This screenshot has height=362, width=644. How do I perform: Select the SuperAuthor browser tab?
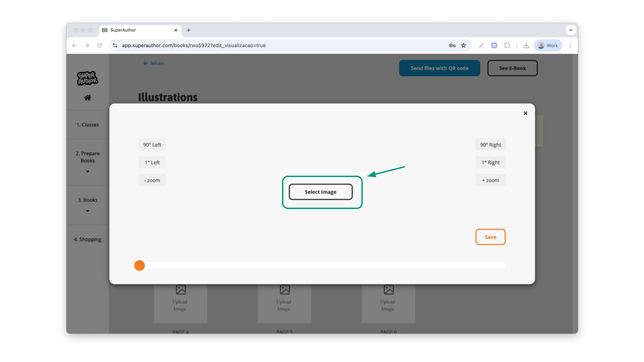point(140,30)
